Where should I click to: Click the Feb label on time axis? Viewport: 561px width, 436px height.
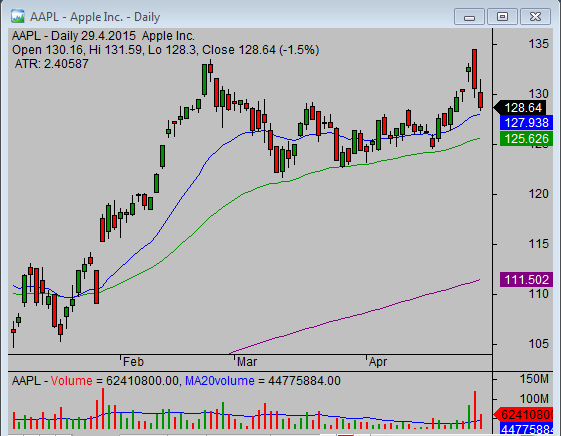[x=133, y=362]
